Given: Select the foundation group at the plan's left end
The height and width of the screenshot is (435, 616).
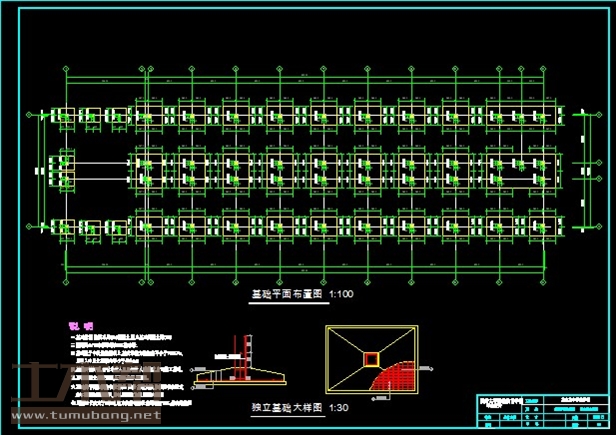Looking at the screenshot, I should point(64,169).
